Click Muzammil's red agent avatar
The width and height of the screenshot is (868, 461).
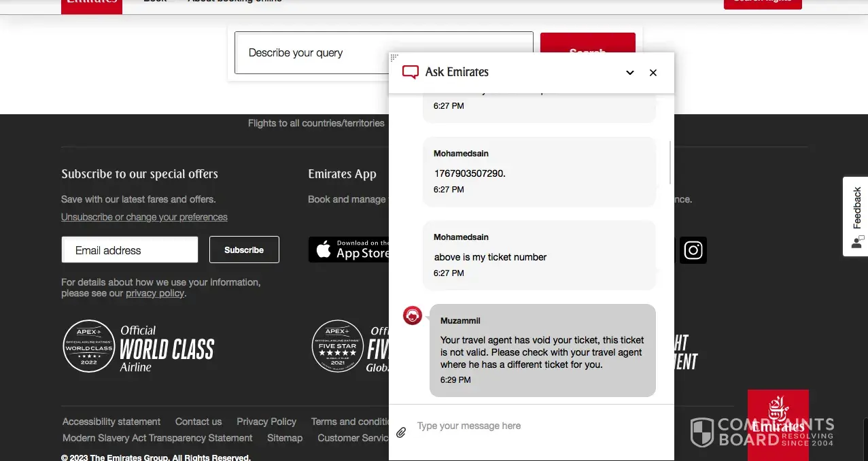click(x=413, y=315)
